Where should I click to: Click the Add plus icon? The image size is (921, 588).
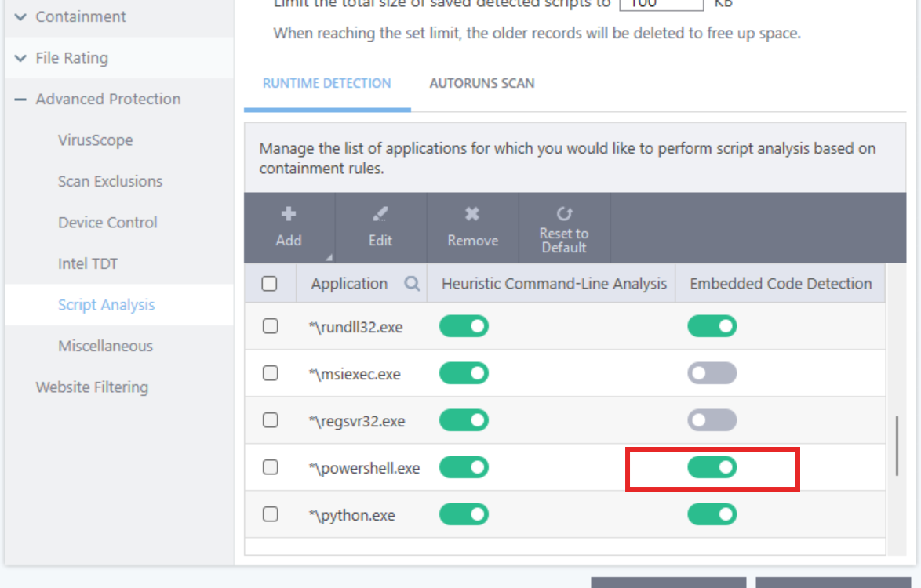(288, 214)
